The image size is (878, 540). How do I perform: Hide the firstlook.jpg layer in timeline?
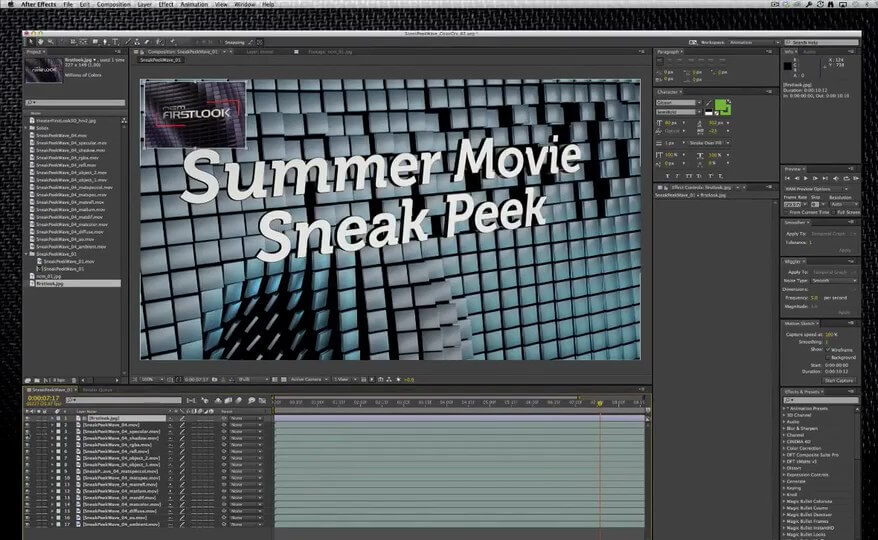click(x=28, y=418)
